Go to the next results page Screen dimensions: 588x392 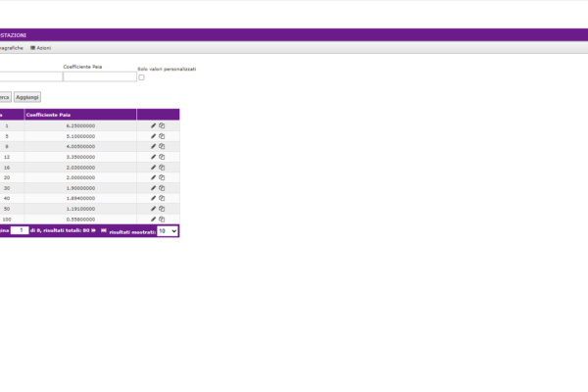[x=94, y=231]
